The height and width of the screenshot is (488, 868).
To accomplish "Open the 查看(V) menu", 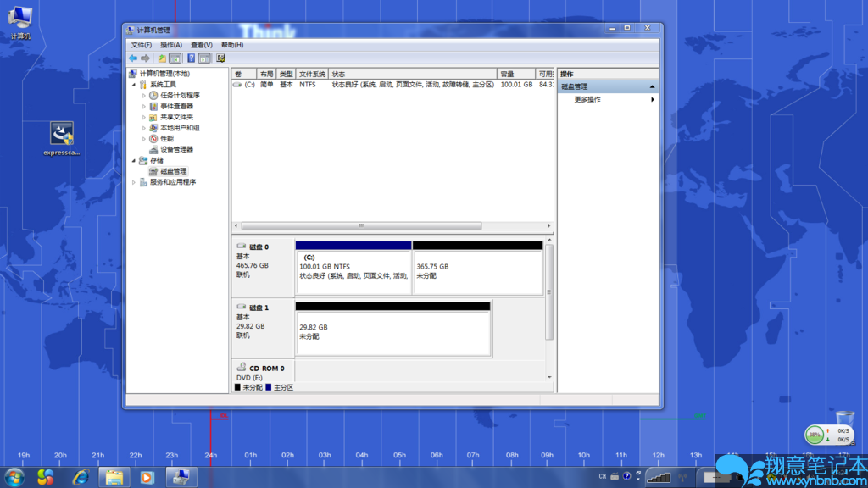I will pos(202,45).
